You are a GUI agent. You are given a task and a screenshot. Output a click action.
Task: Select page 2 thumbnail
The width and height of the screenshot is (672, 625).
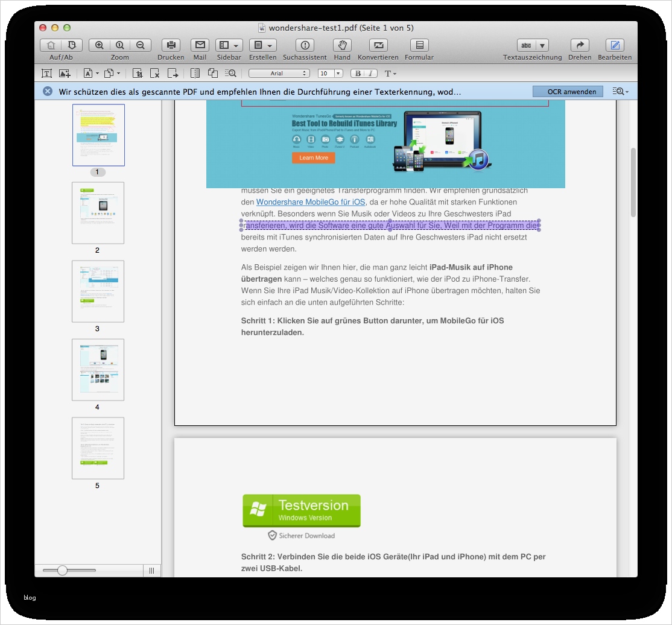point(98,213)
